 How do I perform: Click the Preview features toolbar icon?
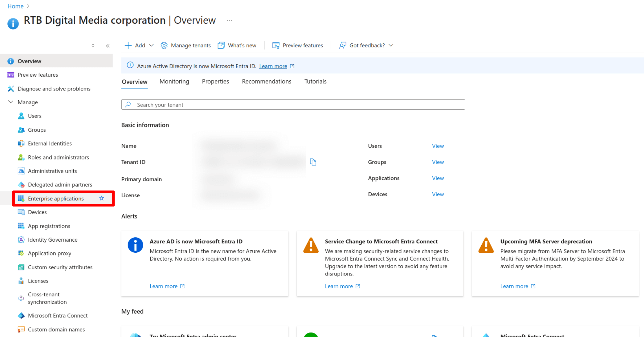(x=276, y=46)
